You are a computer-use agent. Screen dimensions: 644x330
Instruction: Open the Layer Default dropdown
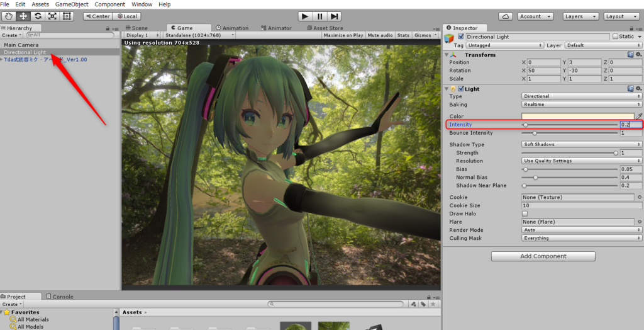603,45
